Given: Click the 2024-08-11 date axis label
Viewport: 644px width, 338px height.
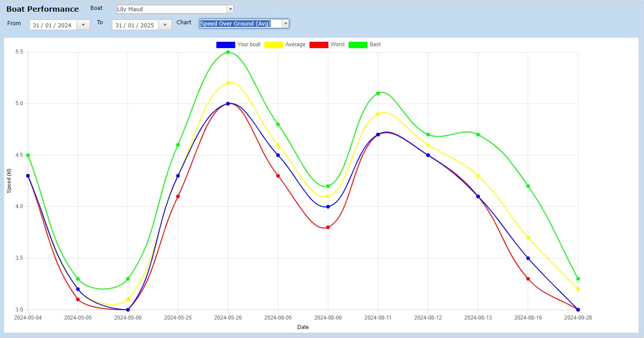Looking at the screenshot, I should (378, 317).
